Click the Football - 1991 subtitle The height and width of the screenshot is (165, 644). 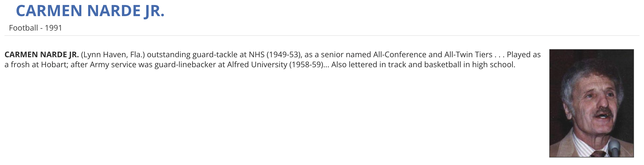35,28
